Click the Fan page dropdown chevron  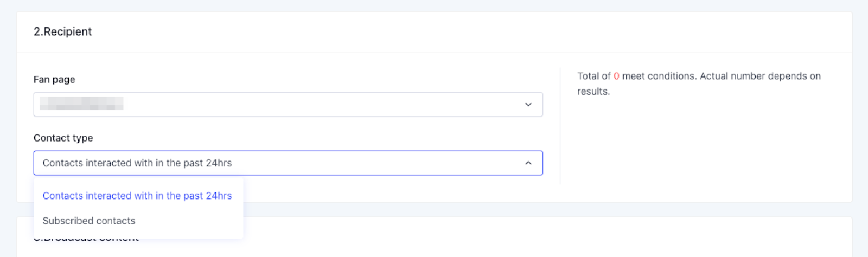click(528, 105)
